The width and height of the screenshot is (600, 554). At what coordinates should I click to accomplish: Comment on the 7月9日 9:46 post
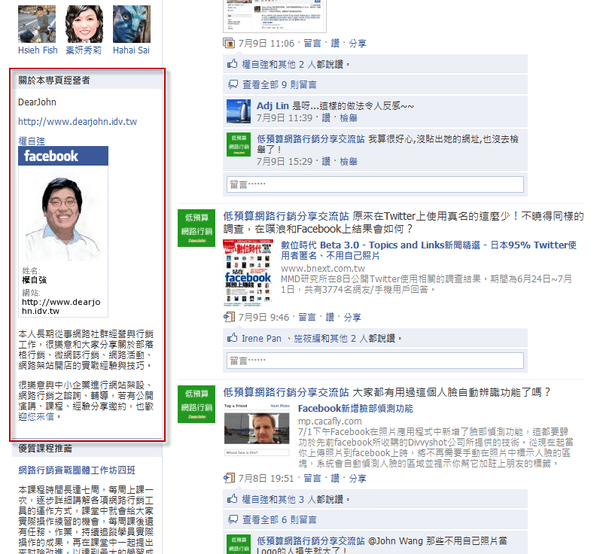point(307,317)
